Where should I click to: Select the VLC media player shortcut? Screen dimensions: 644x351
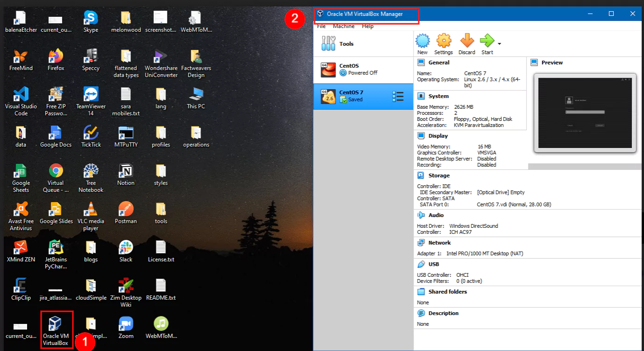[91, 217]
